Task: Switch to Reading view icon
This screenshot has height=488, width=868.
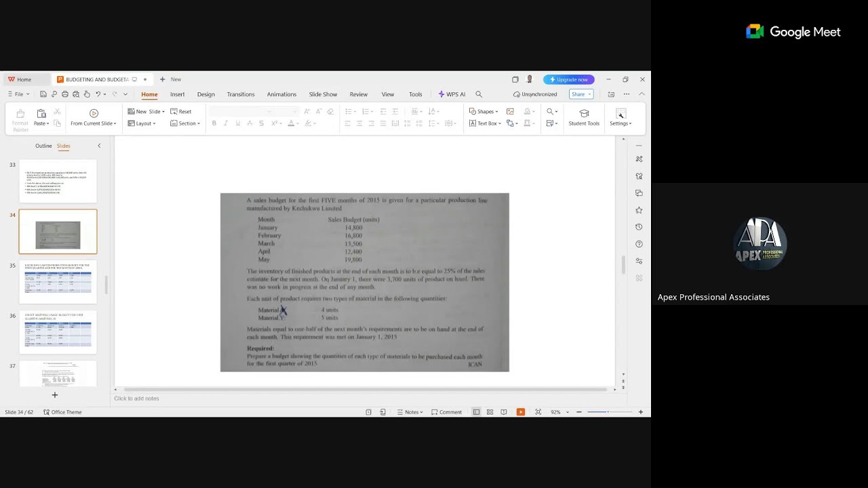Action: (x=503, y=412)
